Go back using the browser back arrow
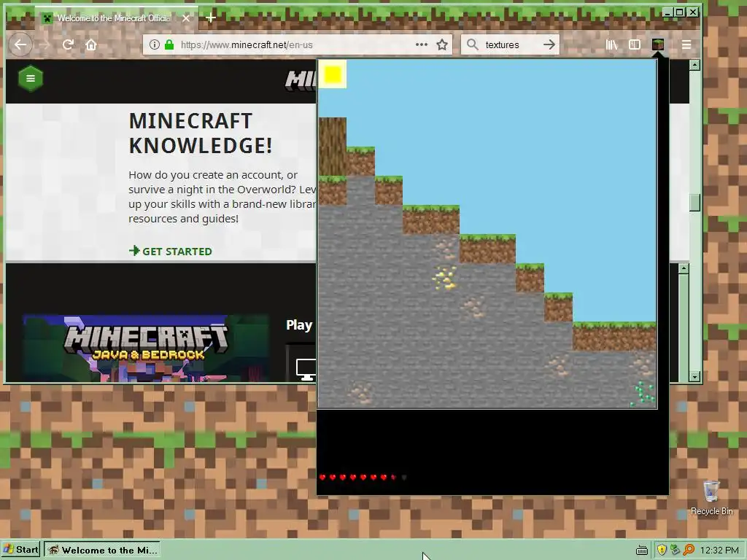 click(x=20, y=44)
